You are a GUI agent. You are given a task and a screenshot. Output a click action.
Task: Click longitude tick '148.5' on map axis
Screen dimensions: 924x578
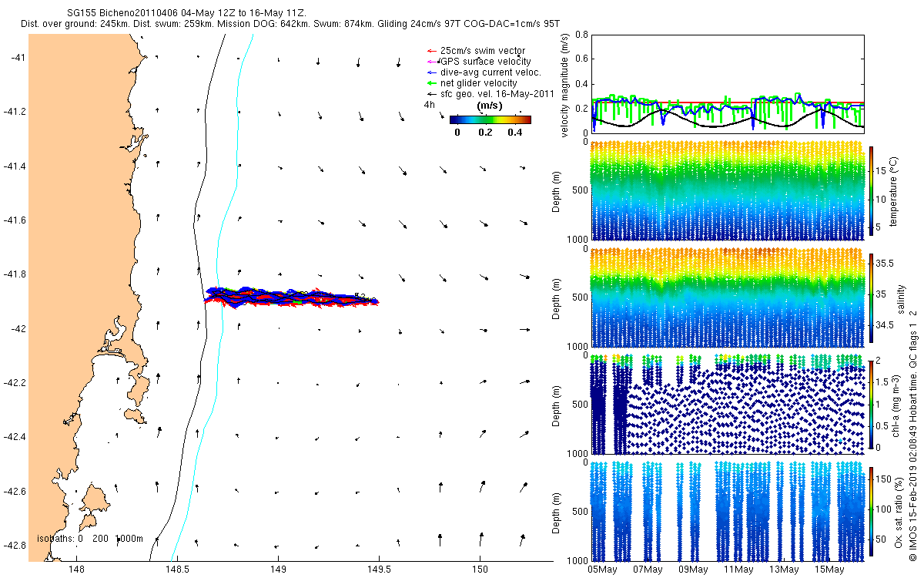(x=177, y=570)
